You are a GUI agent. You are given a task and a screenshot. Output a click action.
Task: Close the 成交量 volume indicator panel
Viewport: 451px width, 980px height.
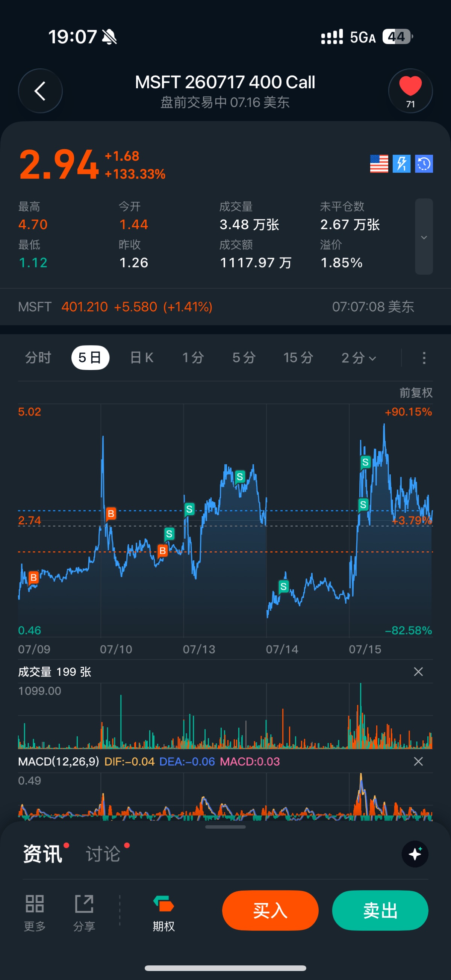418,672
